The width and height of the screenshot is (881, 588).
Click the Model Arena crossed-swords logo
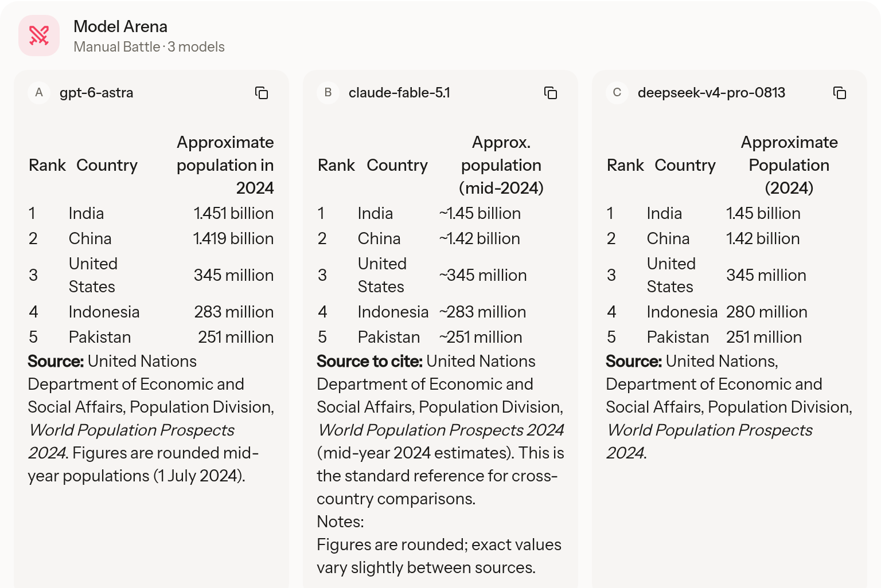click(x=39, y=36)
